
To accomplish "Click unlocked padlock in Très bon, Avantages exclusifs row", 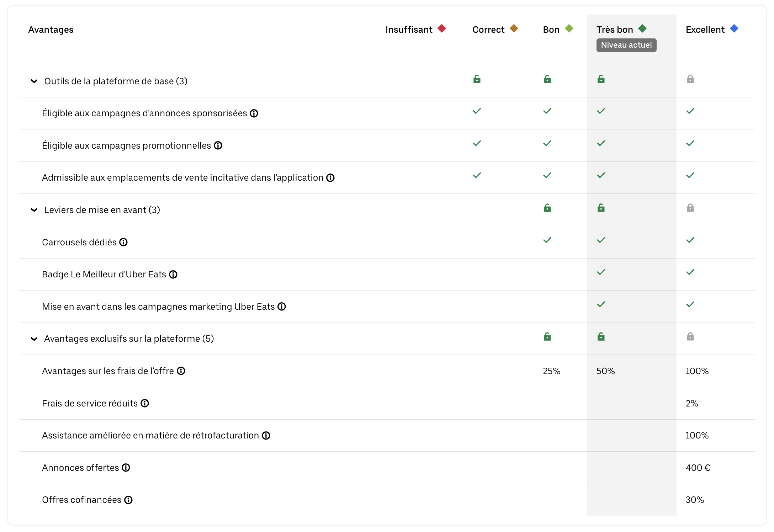I will (601, 336).
